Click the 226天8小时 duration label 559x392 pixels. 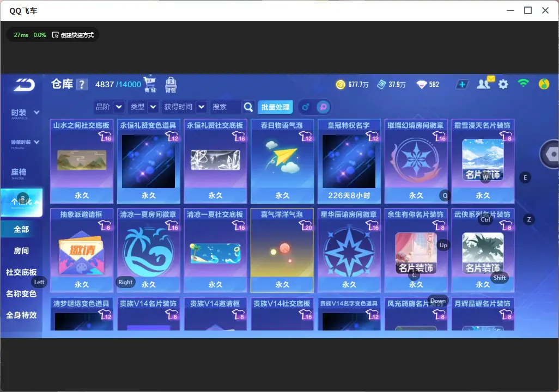point(349,195)
